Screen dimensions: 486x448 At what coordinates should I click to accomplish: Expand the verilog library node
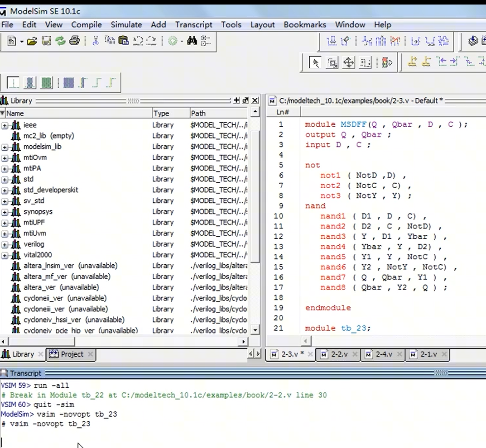tap(5, 244)
